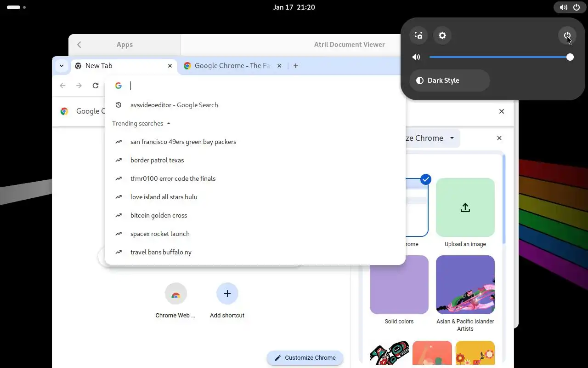Open the volume indicator in top bar
The height and width of the screenshot is (368, 588).
(x=563, y=7)
